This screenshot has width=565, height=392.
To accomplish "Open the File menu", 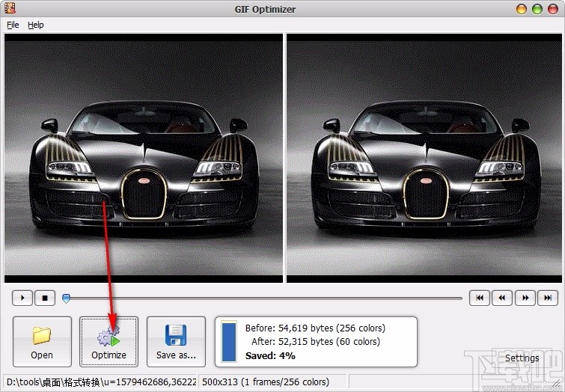I will 13,25.
